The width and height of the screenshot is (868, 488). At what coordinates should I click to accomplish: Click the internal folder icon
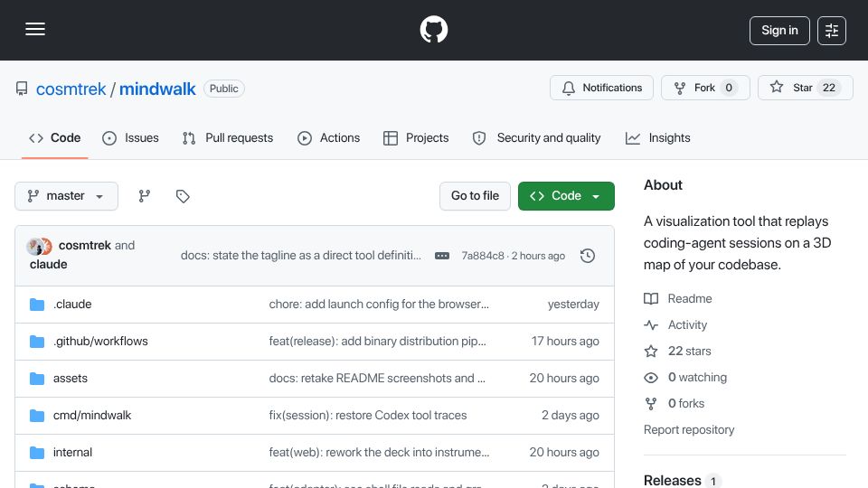37,453
